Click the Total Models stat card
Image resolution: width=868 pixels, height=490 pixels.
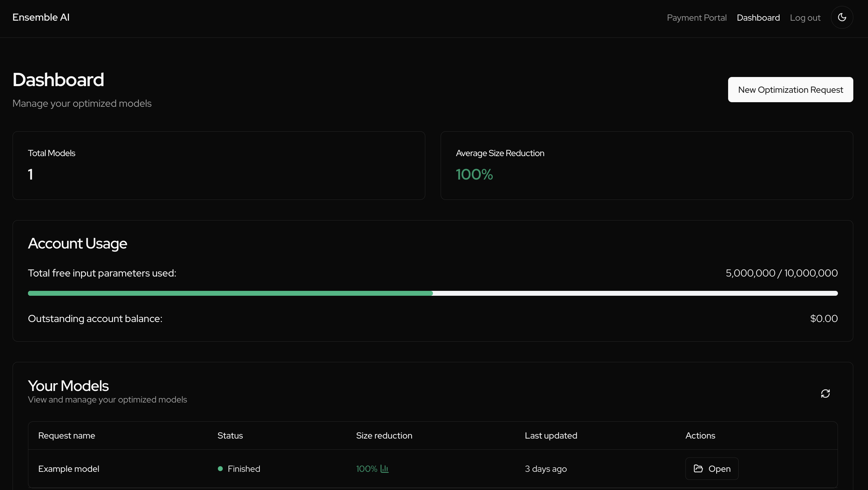pyautogui.click(x=219, y=166)
